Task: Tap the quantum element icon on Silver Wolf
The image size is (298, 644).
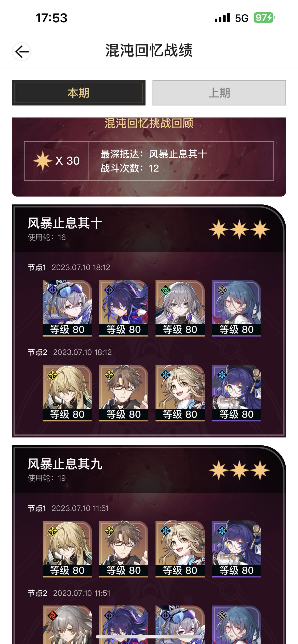Action: [53, 290]
